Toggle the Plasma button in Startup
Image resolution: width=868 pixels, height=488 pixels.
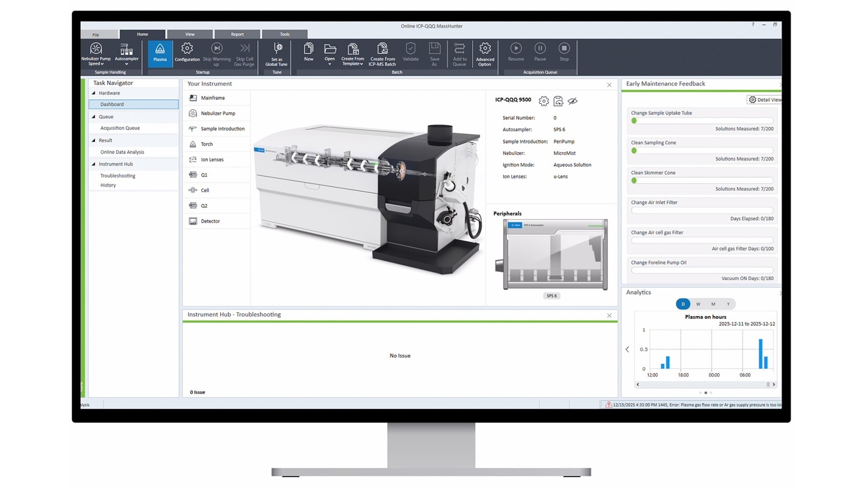[x=160, y=54]
